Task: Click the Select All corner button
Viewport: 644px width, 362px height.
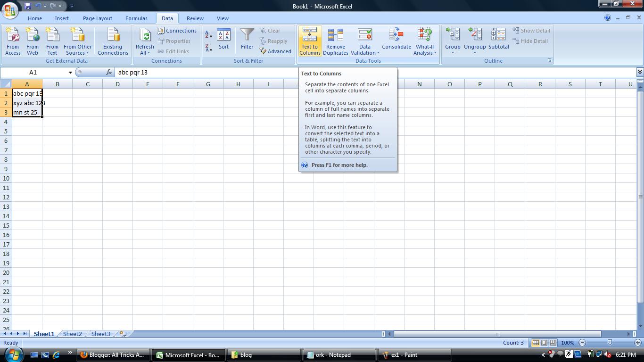Action: (x=6, y=84)
